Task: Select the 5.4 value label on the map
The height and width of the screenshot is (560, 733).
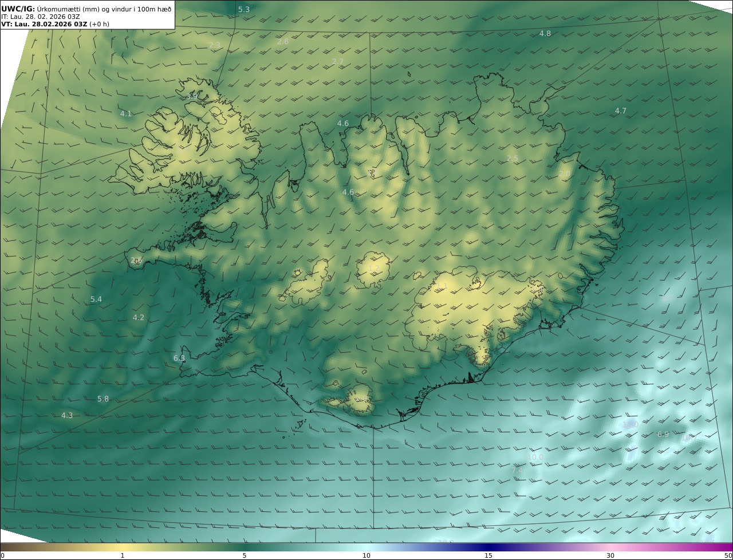Action: [96, 299]
